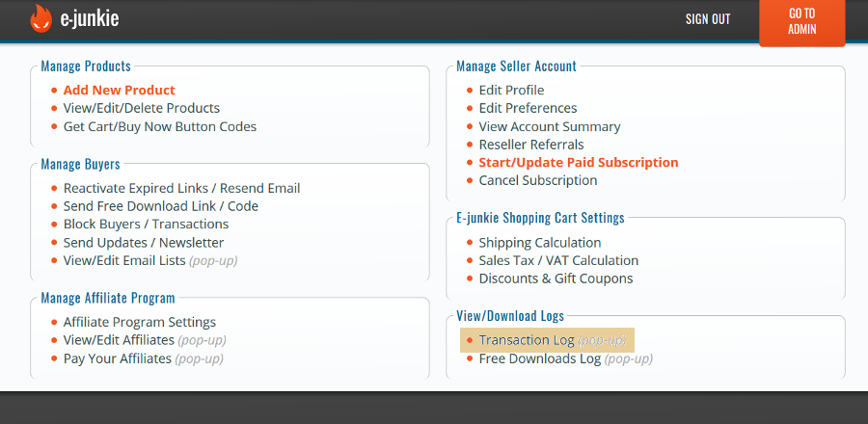The height and width of the screenshot is (424, 868).
Task: Open View/Edit/Delete Products
Action: [141, 108]
